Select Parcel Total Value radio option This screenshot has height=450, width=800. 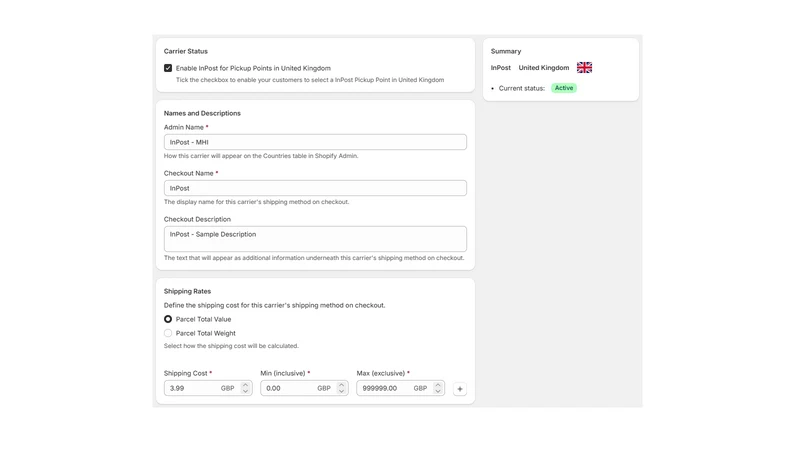(168, 319)
